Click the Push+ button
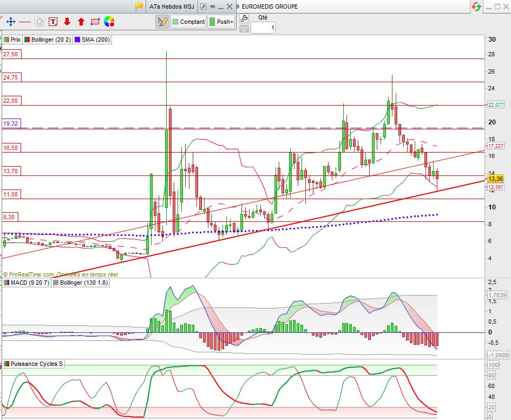511x420 pixels. tap(221, 22)
